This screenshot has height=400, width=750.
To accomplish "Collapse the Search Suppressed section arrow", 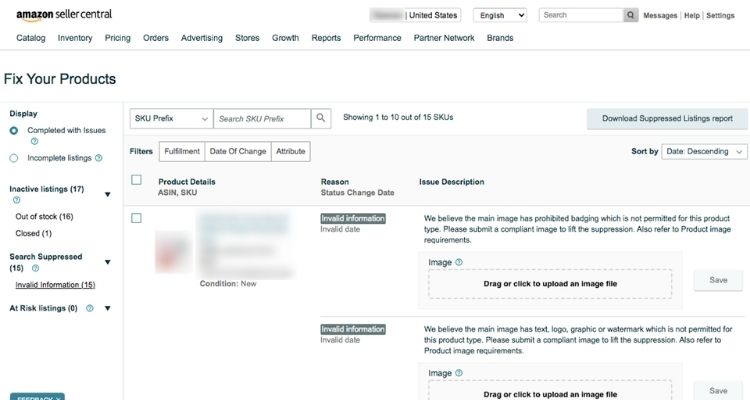I will coord(108,262).
